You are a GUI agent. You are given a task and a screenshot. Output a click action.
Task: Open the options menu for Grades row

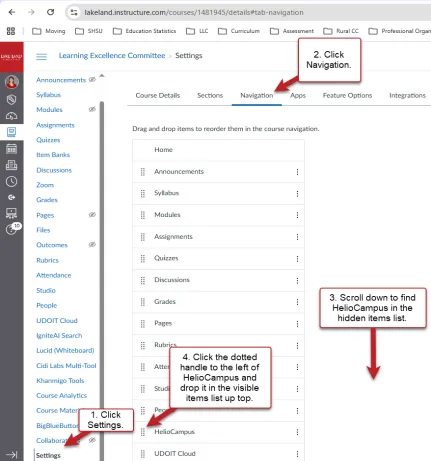pyautogui.click(x=297, y=302)
